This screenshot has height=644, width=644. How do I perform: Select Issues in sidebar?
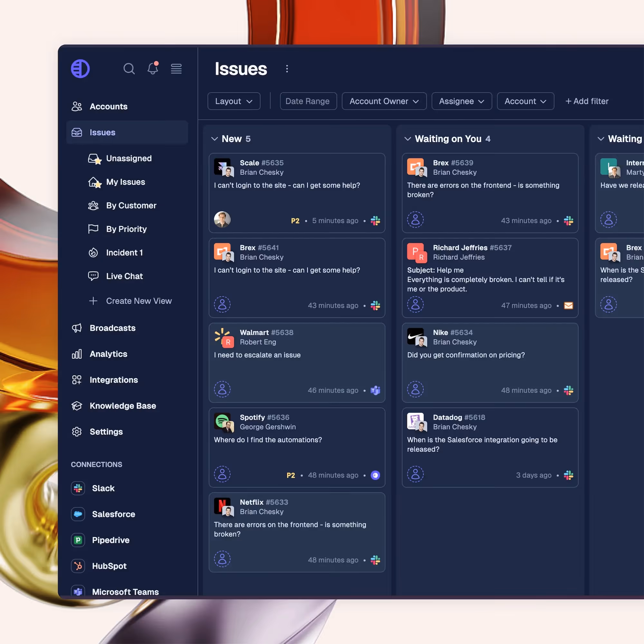(127, 132)
